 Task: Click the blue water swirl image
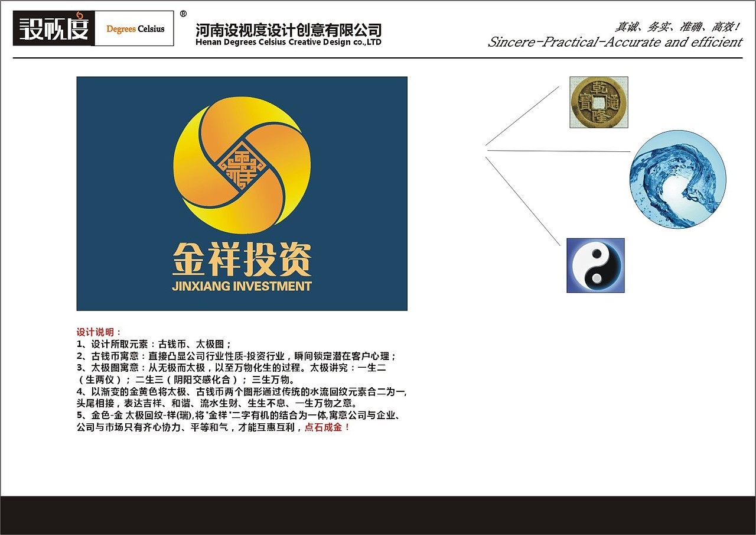(x=677, y=177)
